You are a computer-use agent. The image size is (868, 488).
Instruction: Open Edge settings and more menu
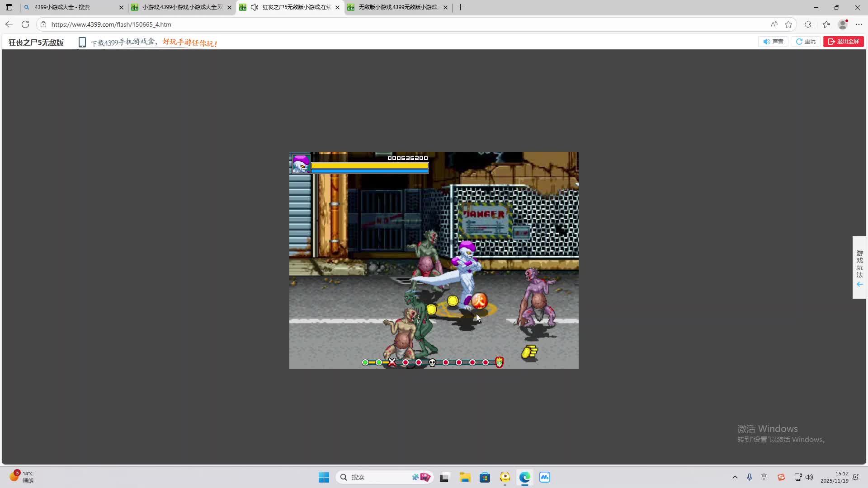click(x=859, y=24)
